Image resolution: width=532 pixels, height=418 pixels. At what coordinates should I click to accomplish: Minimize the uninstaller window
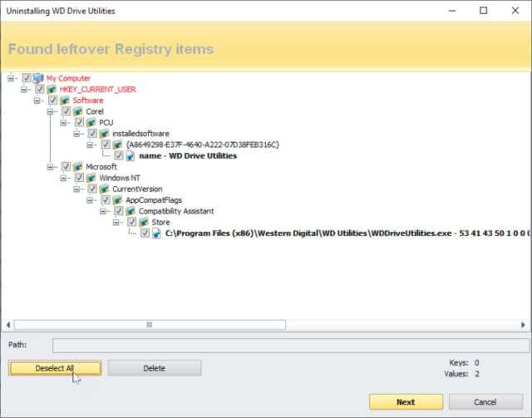(x=452, y=11)
